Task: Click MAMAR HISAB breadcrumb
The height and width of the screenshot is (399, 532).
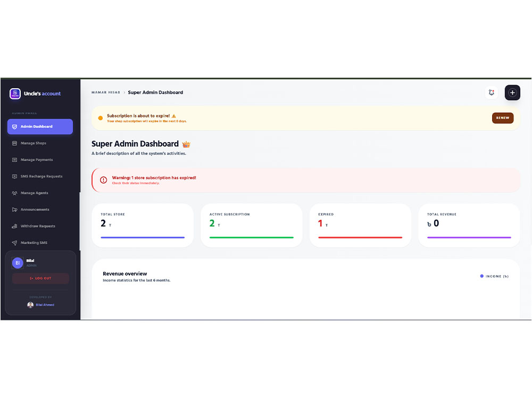Action: pos(105,92)
